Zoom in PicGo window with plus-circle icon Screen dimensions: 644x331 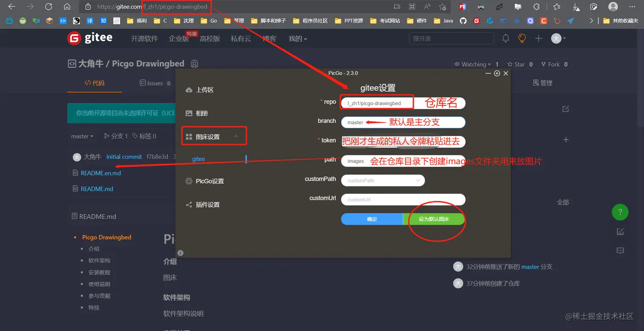tap(497, 73)
